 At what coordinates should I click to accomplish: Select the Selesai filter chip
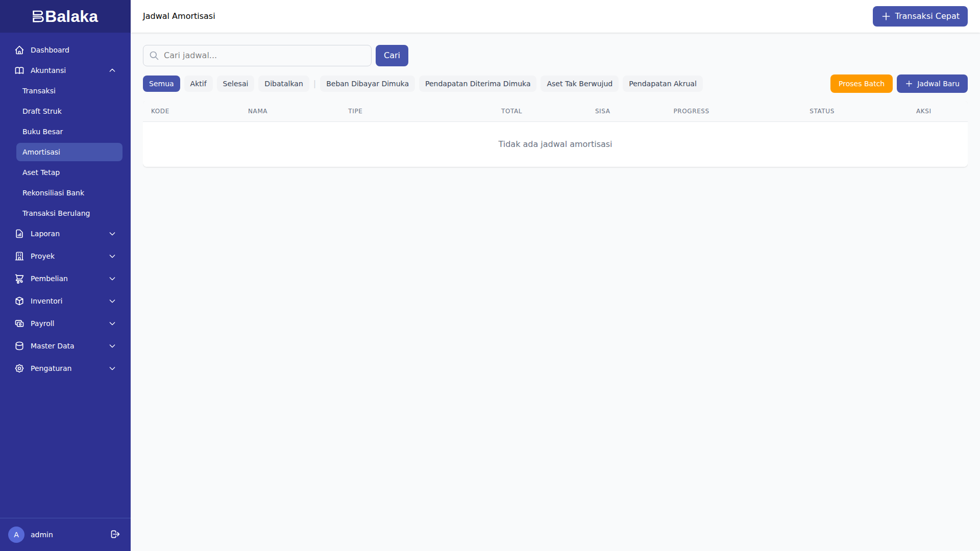click(x=235, y=84)
